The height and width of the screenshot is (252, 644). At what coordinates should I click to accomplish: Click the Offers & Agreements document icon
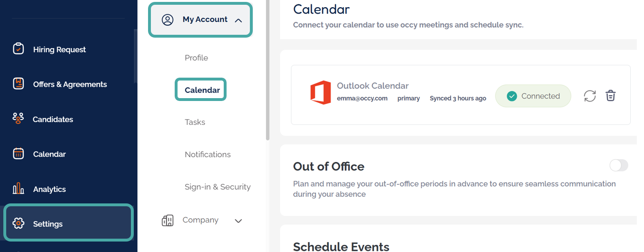point(18,84)
